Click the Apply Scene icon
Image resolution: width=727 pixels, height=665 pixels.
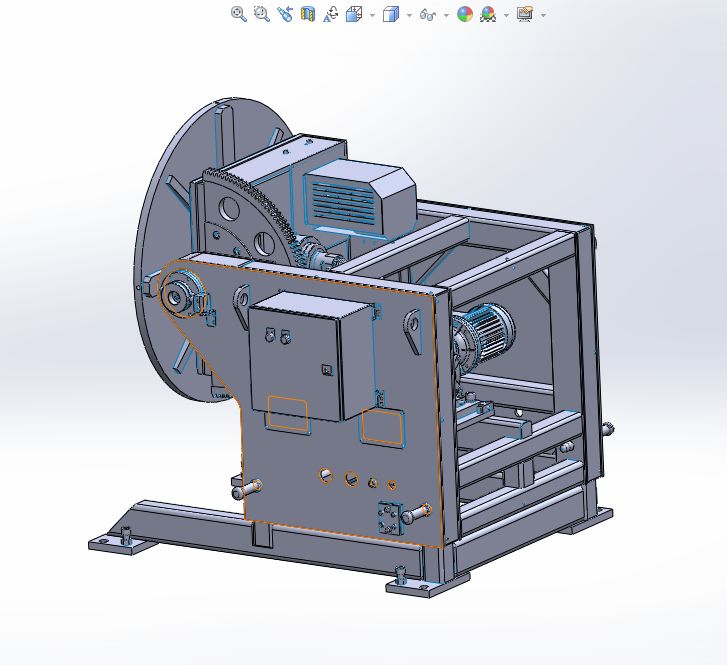tap(488, 14)
